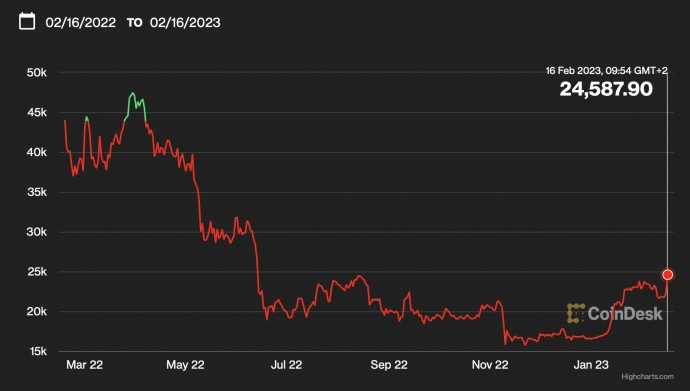Click the Jul 22 axis label
Viewport: 690px width, 391px height.
point(286,364)
